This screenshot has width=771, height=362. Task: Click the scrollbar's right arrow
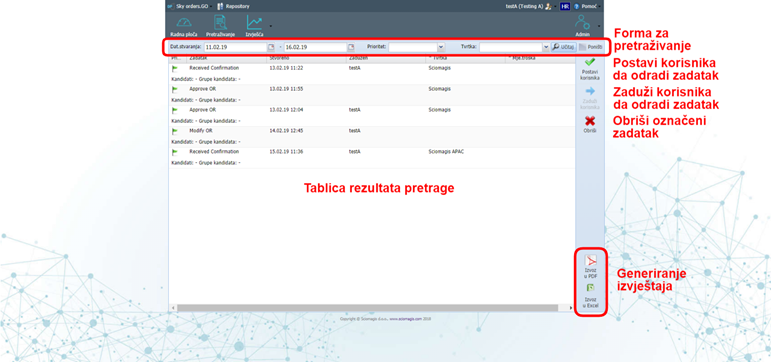[571, 308]
